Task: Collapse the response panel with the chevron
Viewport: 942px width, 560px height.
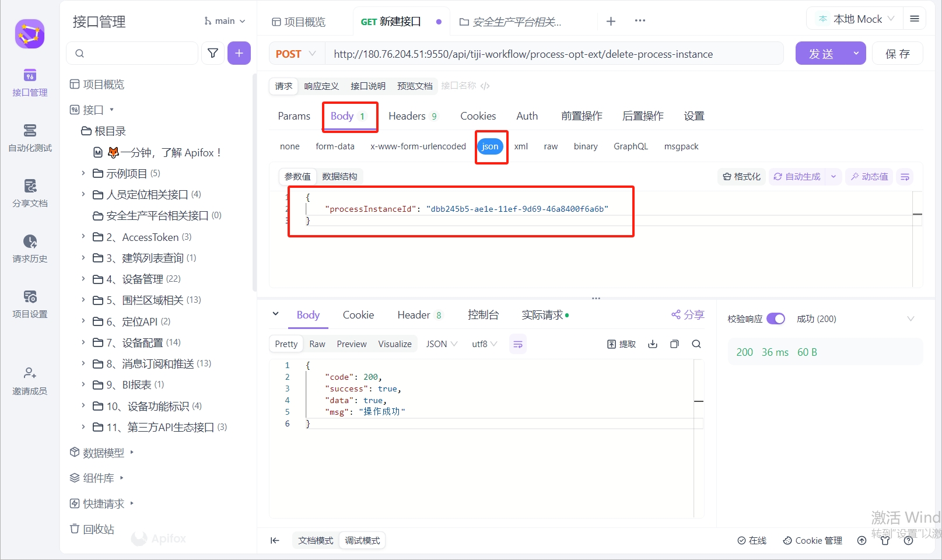Action: [275, 314]
